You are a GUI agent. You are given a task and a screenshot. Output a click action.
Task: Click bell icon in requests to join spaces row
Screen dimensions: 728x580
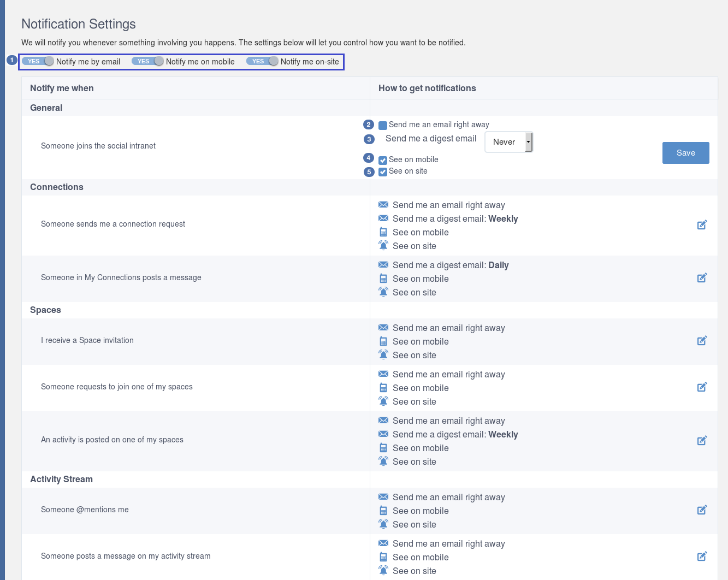[383, 401]
